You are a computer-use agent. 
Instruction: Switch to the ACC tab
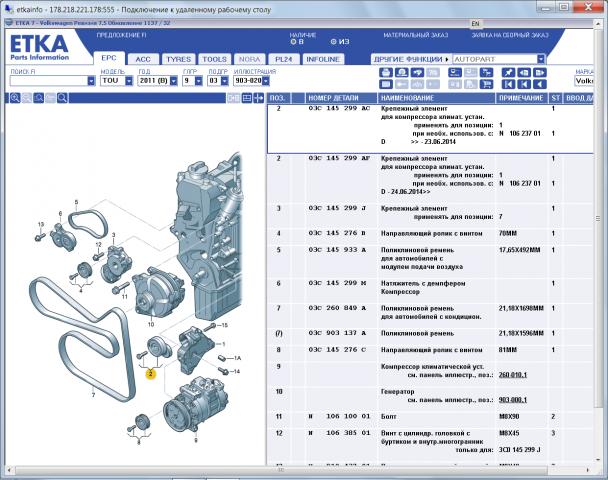click(x=143, y=59)
